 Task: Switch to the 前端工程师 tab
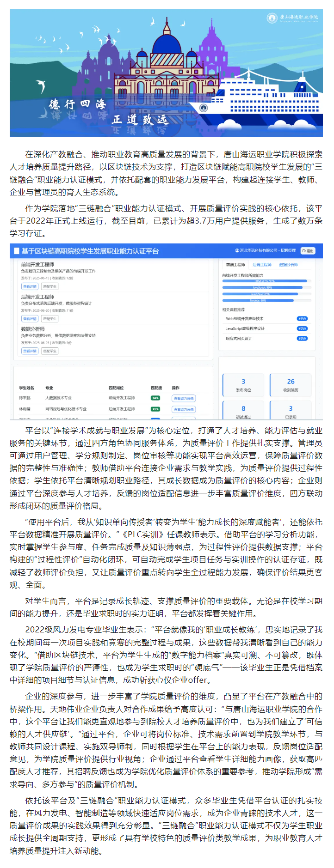pyautogui.click(x=235, y=265)
